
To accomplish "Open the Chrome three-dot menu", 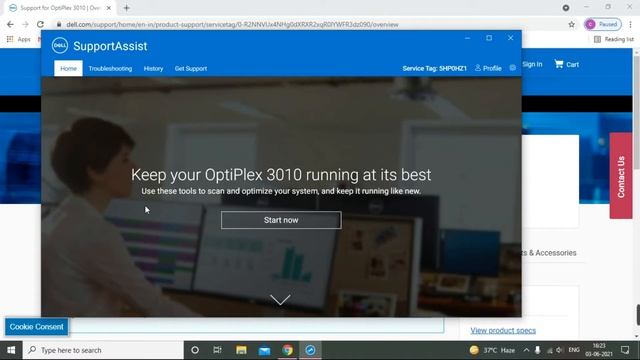I will tap(631, 24).
